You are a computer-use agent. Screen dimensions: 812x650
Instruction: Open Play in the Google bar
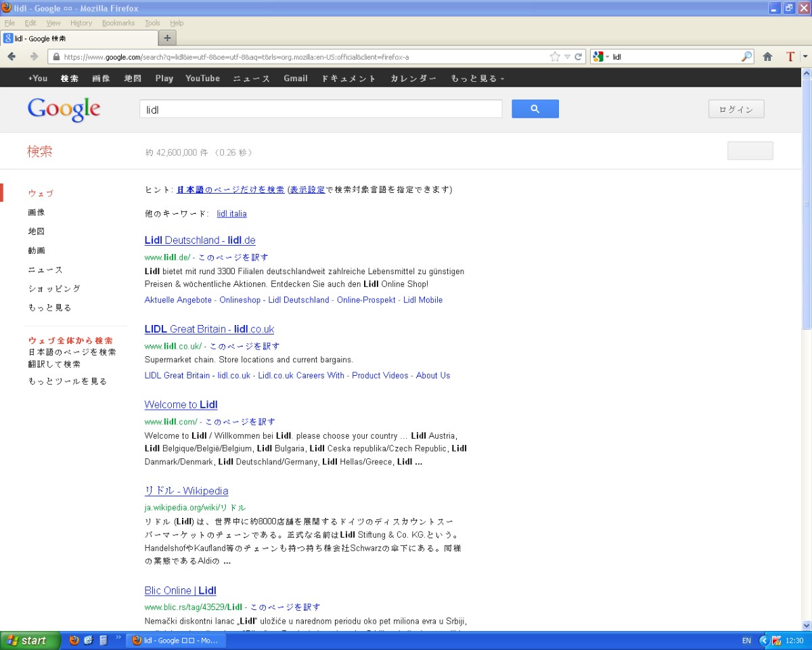(164, 79)
